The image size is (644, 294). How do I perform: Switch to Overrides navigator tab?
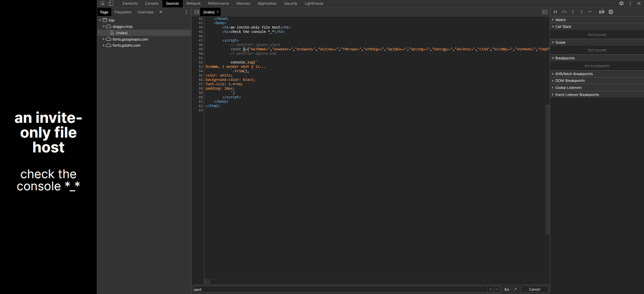[145, 12]
